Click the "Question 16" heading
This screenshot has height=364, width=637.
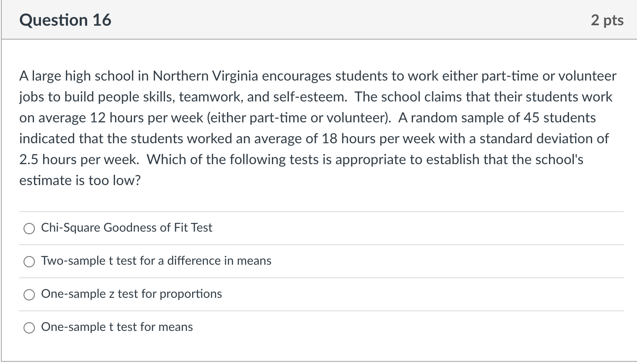(x=65, y=20)
